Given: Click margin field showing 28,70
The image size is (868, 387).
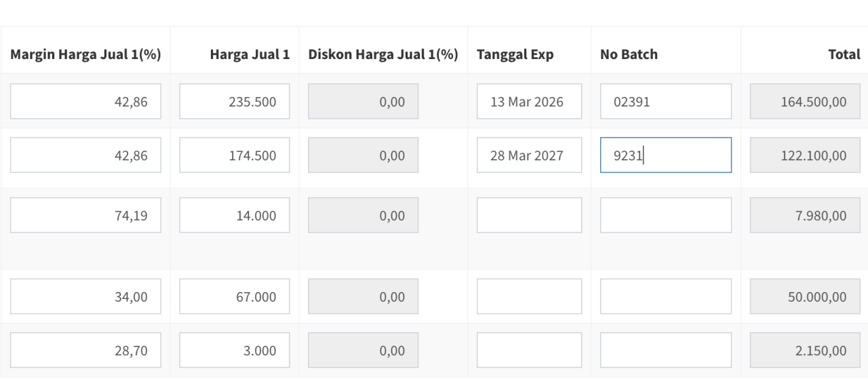Looking at the screenshot, I should click(85, 350).
